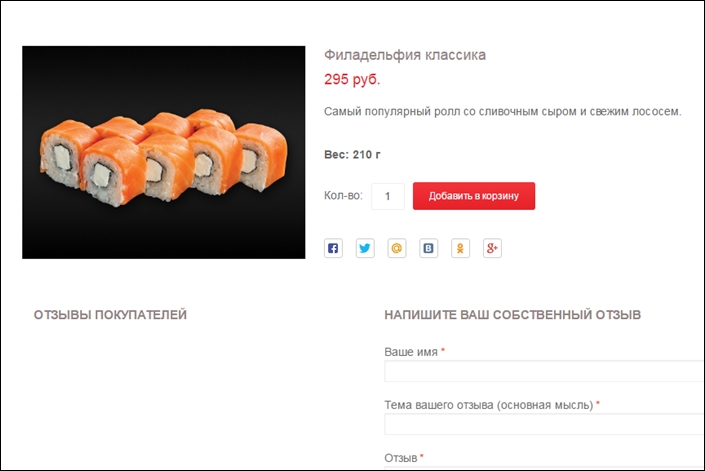Click the Тема вашего отзыва label
This screenshot has width=705, height=471.
click(x=489, y=405)
